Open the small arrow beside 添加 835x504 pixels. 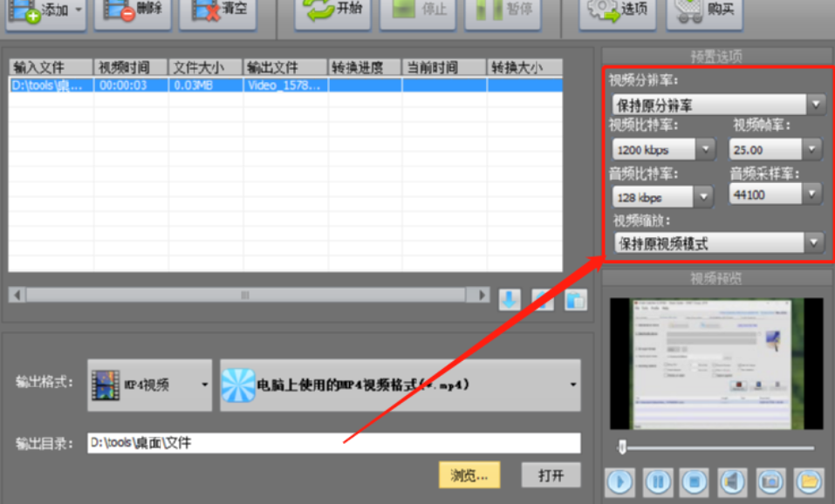tap(79, 10)
